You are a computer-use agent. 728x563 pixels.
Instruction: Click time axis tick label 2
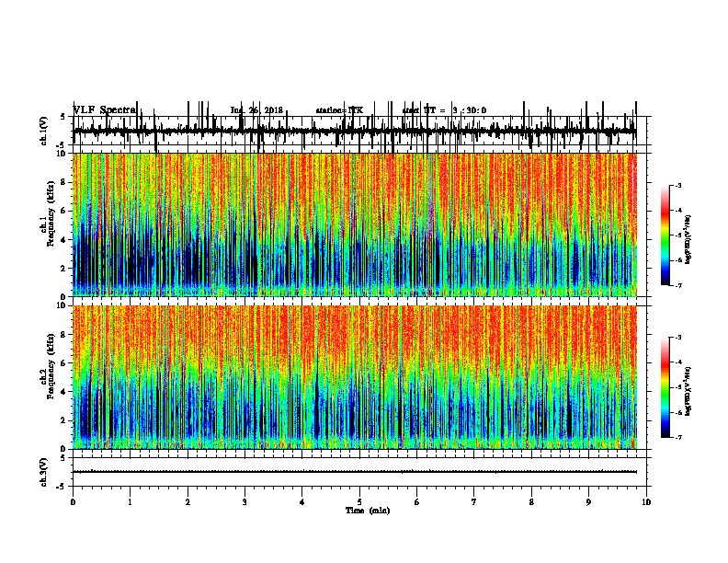pos(188,502)
